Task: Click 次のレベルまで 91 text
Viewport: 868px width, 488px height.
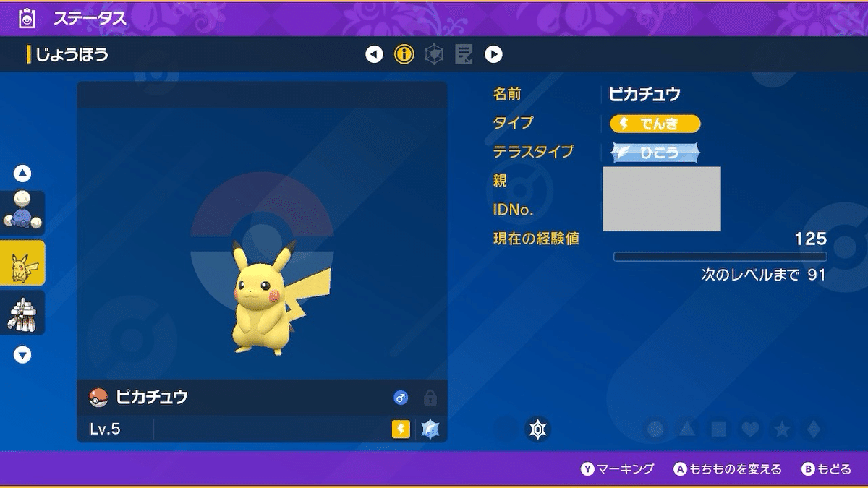Action: (764, 275)
